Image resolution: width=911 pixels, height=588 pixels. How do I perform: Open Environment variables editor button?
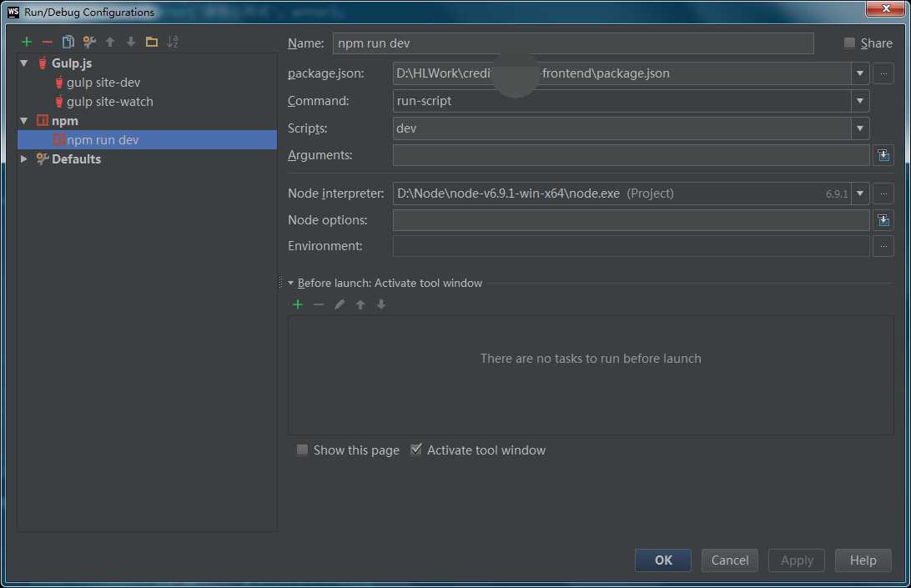[x=883, y=246]
